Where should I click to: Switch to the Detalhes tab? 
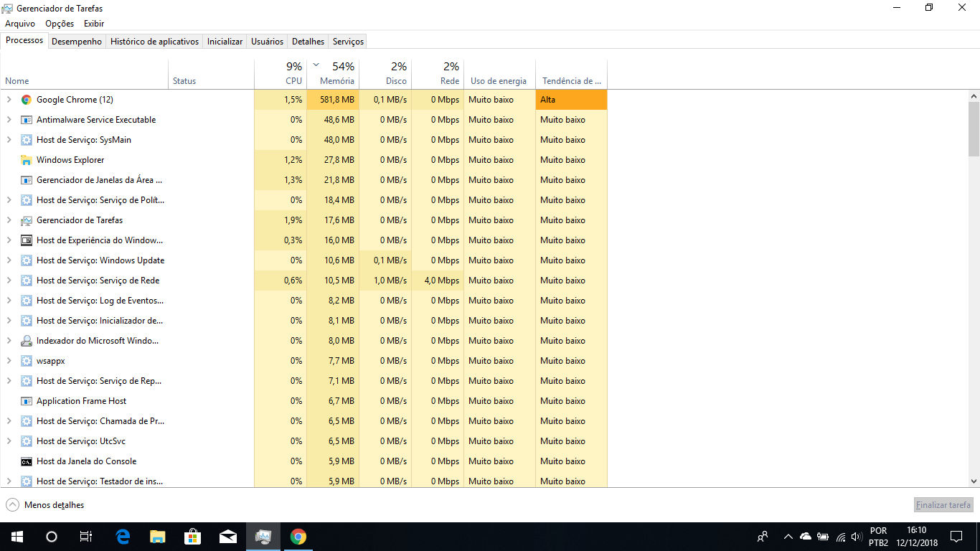click(x=308, y=42)
